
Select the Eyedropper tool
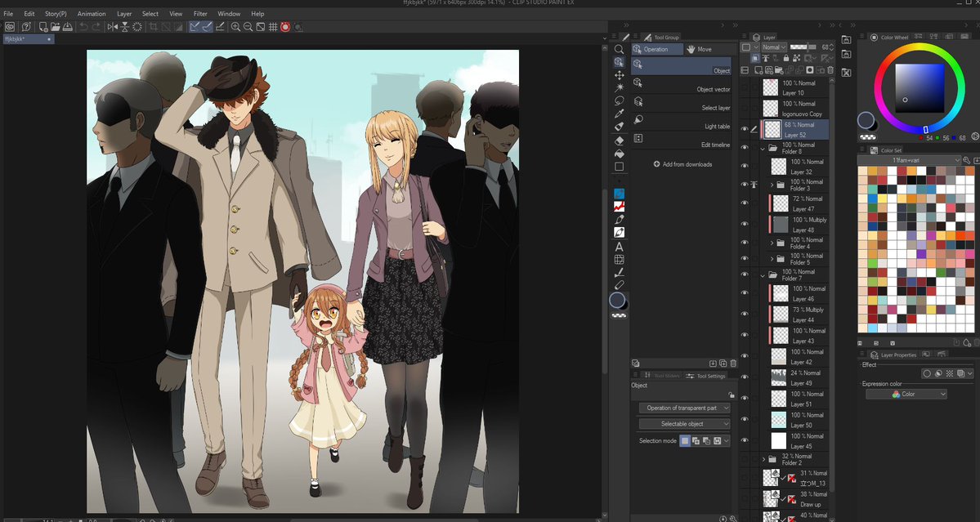(x=619, y=114)
